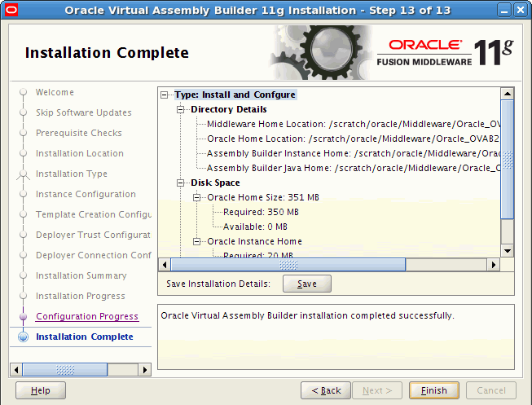Select Assembly Builder Instance Home row
The image size is (532, 405).
354,153
